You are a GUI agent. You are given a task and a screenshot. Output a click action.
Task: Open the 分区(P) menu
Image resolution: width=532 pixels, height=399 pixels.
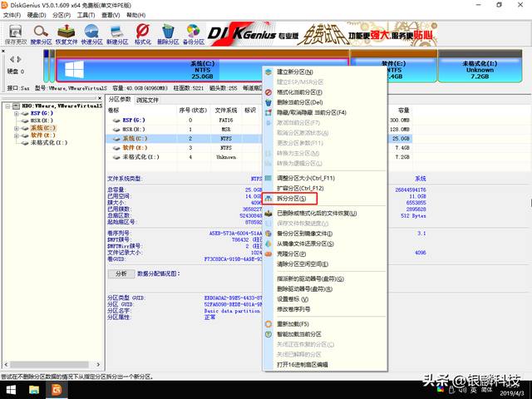62,15
